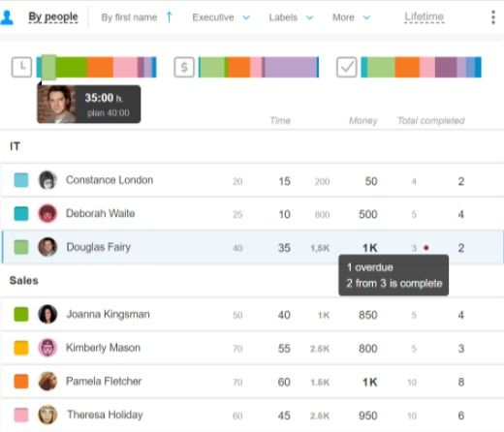Image resolution: width=504 pixels, height=432 pixels.
Task: Click the pink segment in time bar
Action: (x=125, y=67)
